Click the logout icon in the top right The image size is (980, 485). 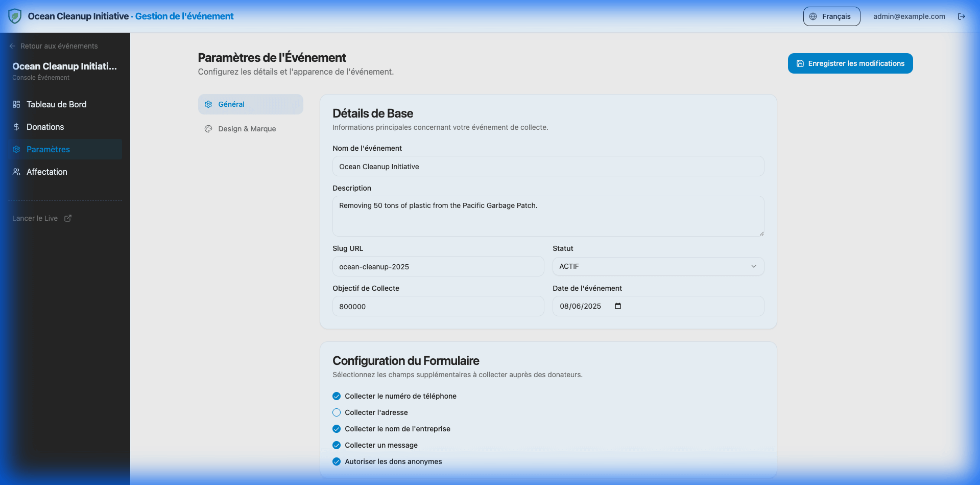pos(962,16)
